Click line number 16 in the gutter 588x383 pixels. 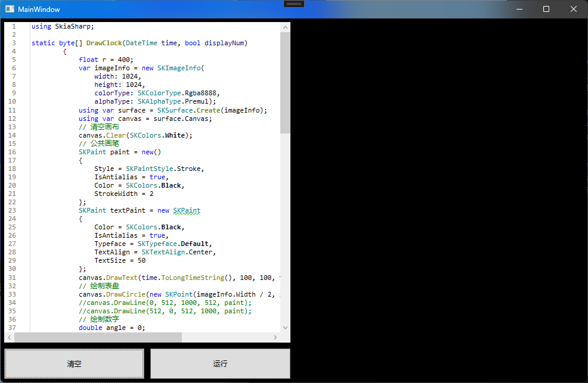[13, 152]
